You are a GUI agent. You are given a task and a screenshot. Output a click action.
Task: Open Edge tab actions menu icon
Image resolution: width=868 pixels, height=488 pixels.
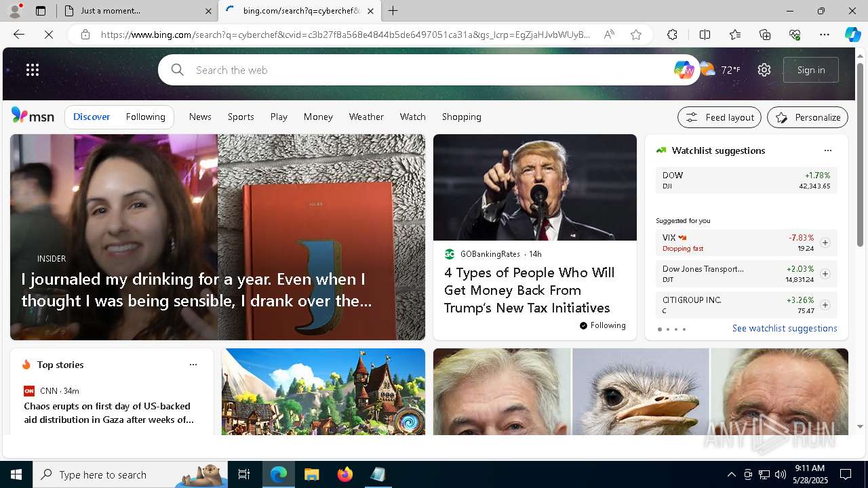pos(41,11)
